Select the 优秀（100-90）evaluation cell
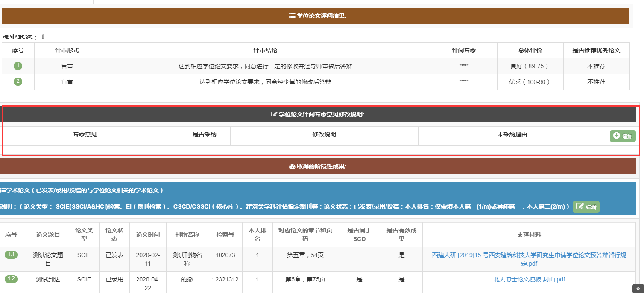Image resolution: width=644 pixels, height=293 pixels. 530,82
